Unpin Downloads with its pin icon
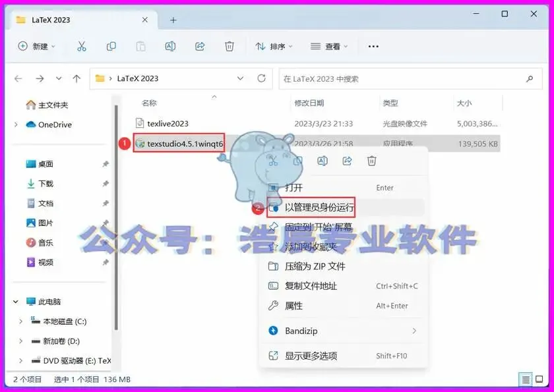 click(x=106, y=183)
